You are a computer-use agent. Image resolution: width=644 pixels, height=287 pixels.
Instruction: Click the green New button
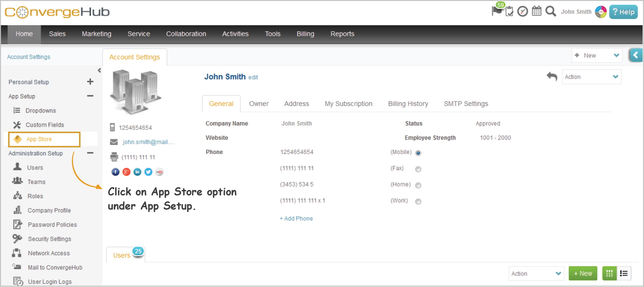(583, 274)
